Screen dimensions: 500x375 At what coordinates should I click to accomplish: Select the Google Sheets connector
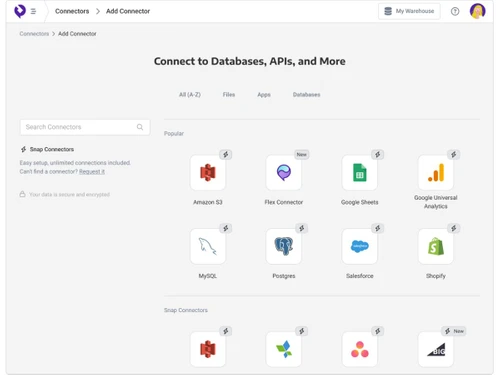(360, 173)
